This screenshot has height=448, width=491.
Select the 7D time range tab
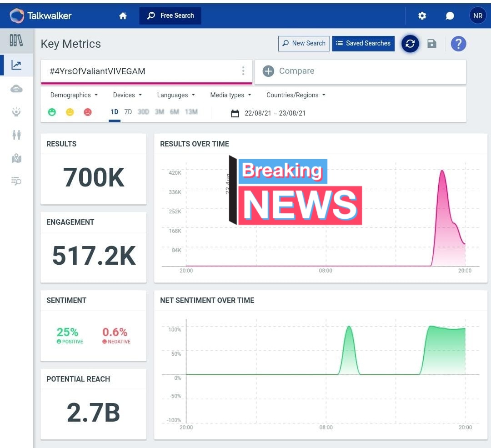128,112
